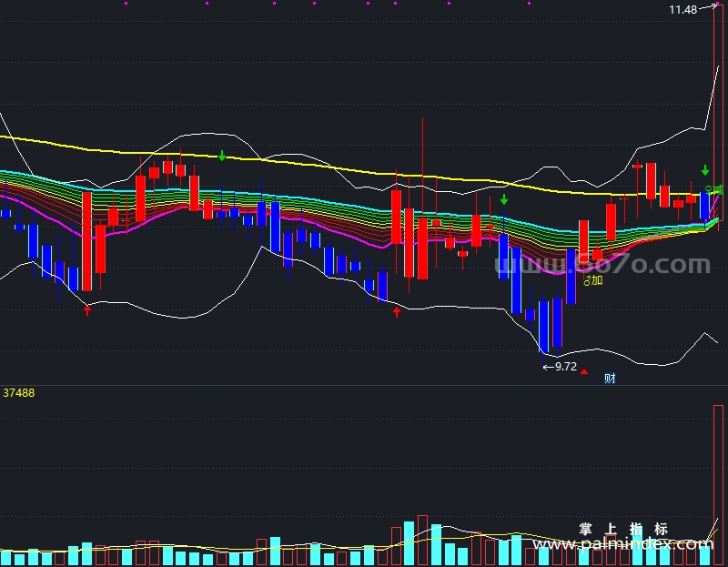
Task: Click the rightmost green down arrow signal
Action: (705, 170)
